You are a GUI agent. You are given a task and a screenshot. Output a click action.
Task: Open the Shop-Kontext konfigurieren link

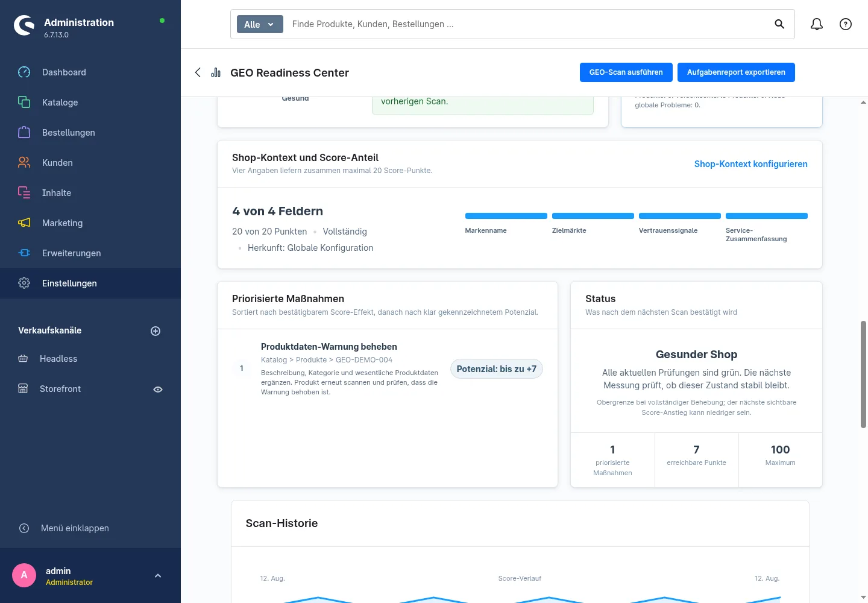[750, 164]
